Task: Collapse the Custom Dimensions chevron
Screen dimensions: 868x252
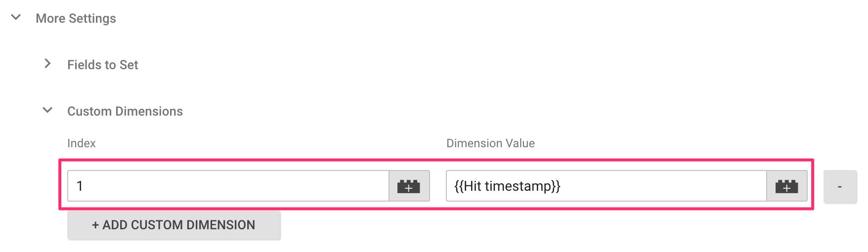Action: 47,110
